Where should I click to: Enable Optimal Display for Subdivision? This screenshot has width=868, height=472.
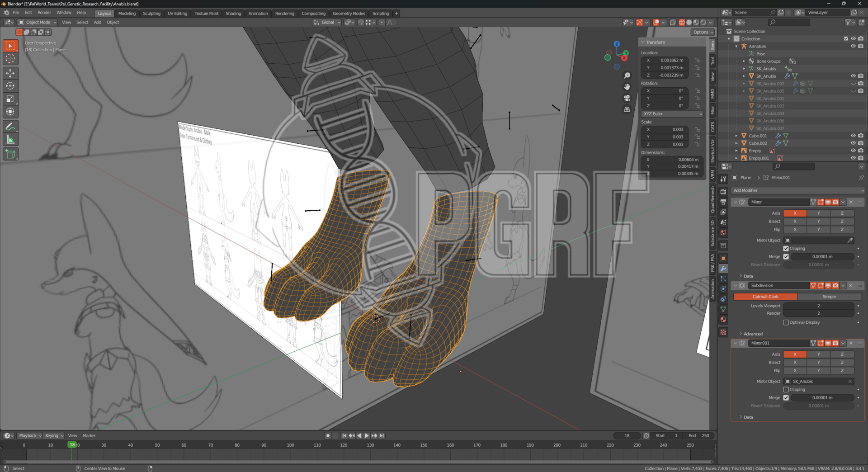coord(786,323)
